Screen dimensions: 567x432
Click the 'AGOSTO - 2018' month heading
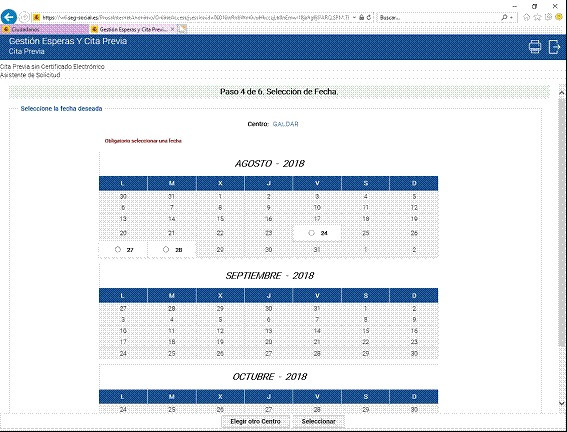(269, 164)
